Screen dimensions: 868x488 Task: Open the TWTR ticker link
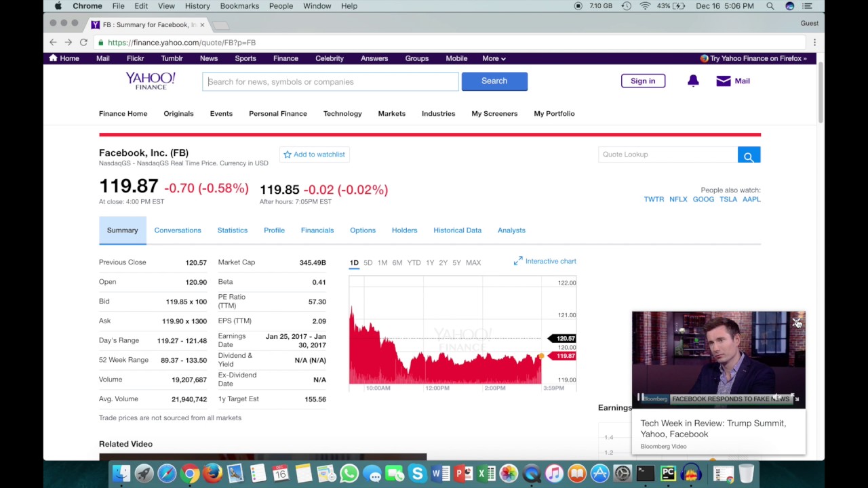(x=654, y=199)
